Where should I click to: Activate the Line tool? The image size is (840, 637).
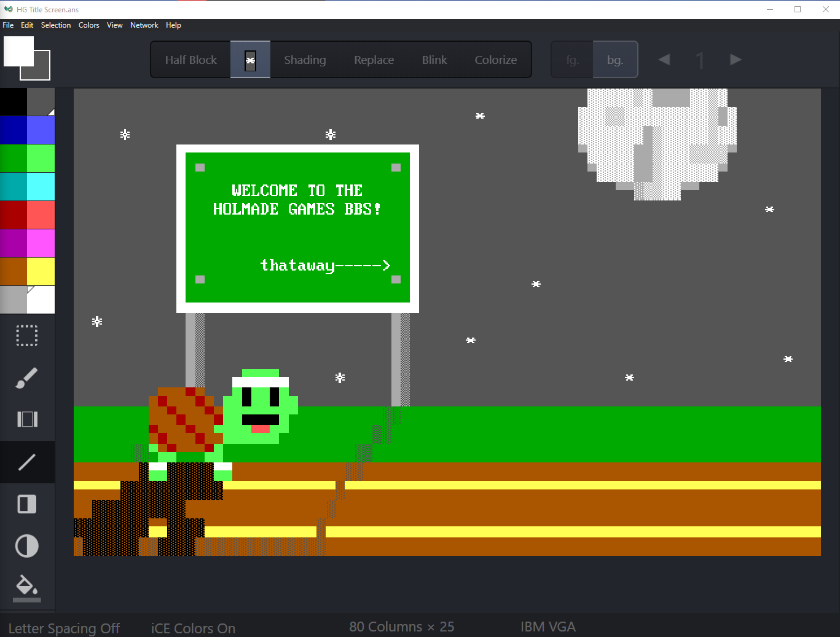click(x=27, y=462)
